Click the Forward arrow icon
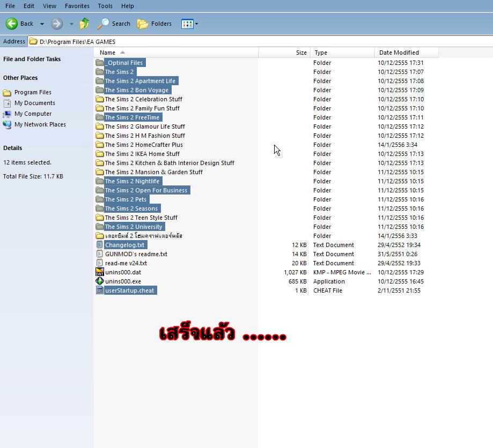Image resolution: width=493 pixels, height=448 pixels. point(57,24)
